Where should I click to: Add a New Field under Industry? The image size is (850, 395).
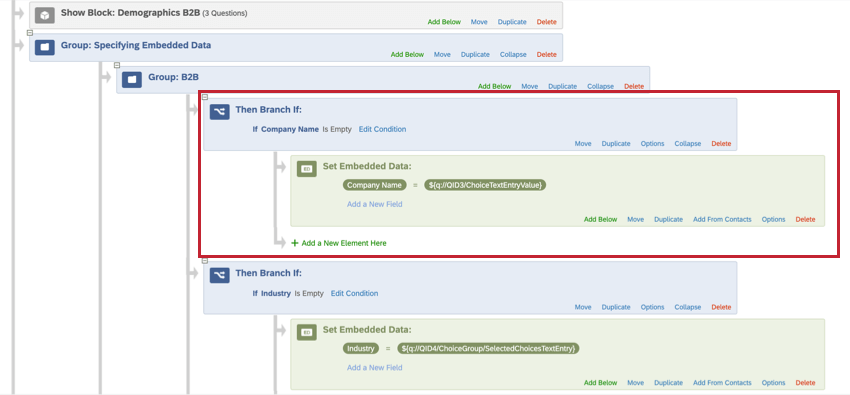375,367
